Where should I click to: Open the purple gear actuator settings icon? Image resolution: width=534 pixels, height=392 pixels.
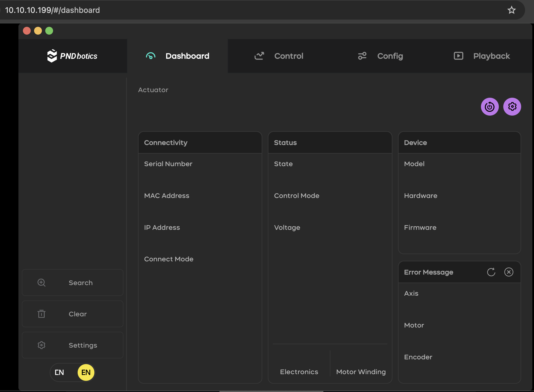click(x=512, y=107)
